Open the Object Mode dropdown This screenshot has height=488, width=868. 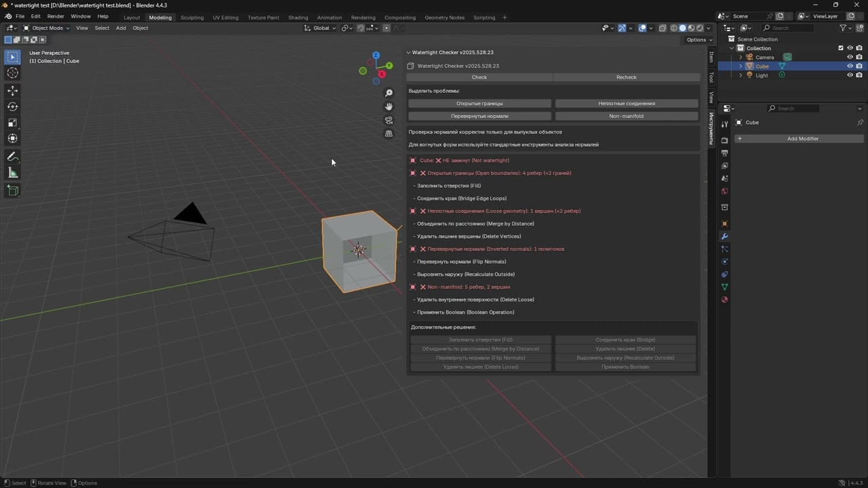tap(46, 28)
